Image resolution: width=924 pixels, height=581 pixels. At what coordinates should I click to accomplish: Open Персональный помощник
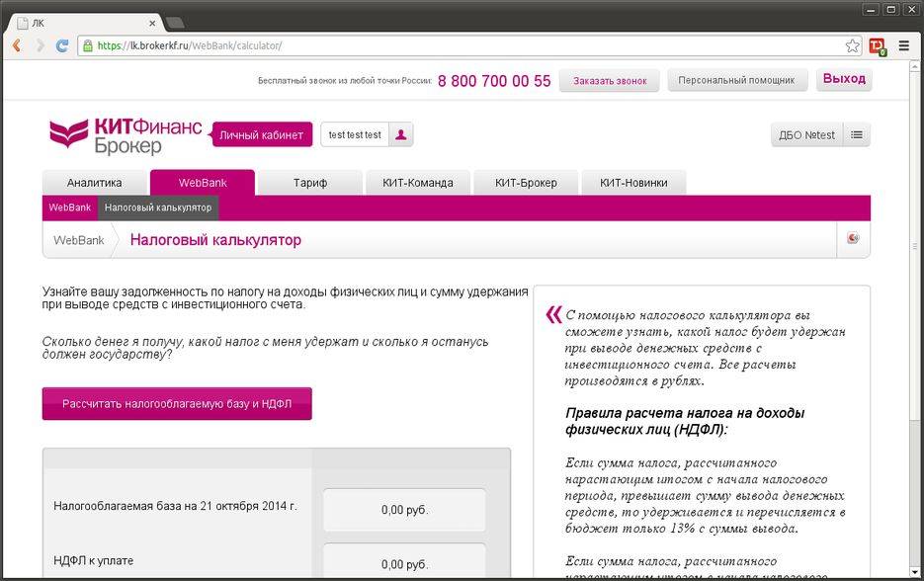[x=736, y=80]
